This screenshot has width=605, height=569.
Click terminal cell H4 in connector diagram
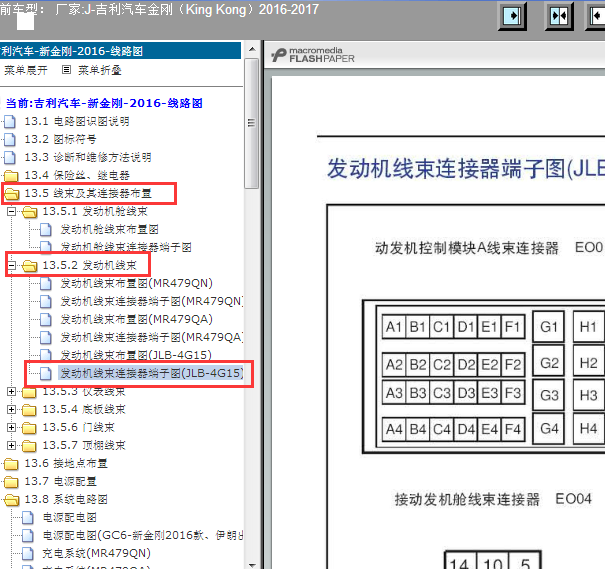589,429
